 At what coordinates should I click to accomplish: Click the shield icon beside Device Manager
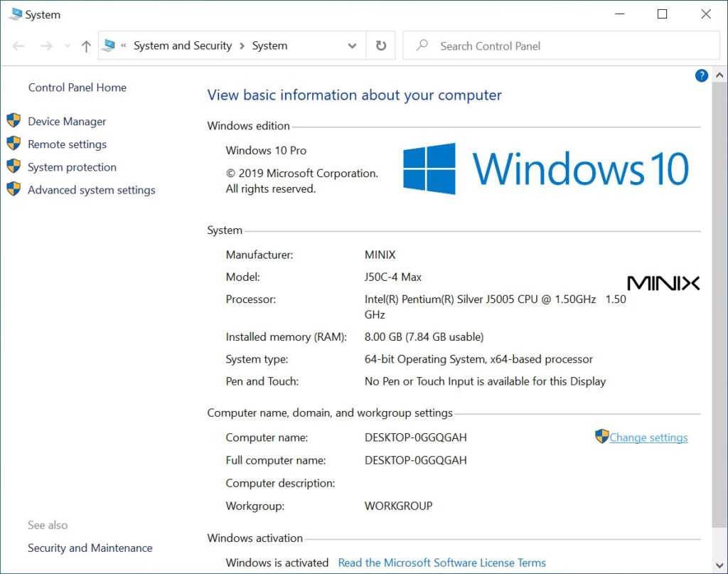14,121
